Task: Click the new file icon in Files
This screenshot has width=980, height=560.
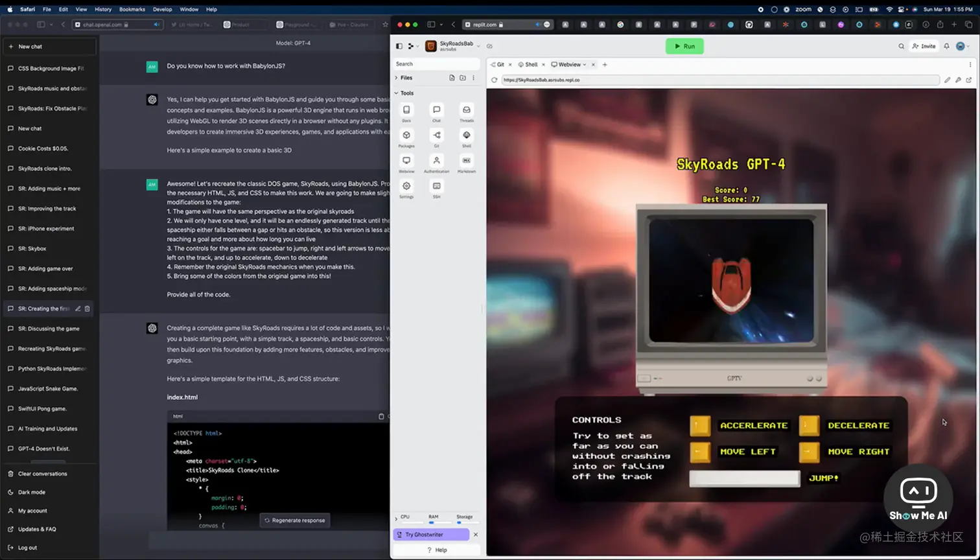Action: 452,78
